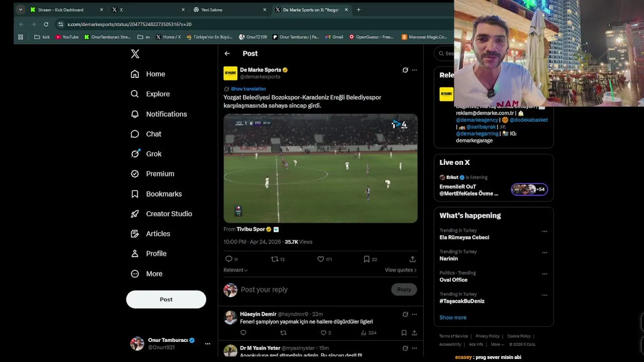Click Grok icon on Dr M Yasin Yeter reply

pyautogui.click(x=405, y=348)
